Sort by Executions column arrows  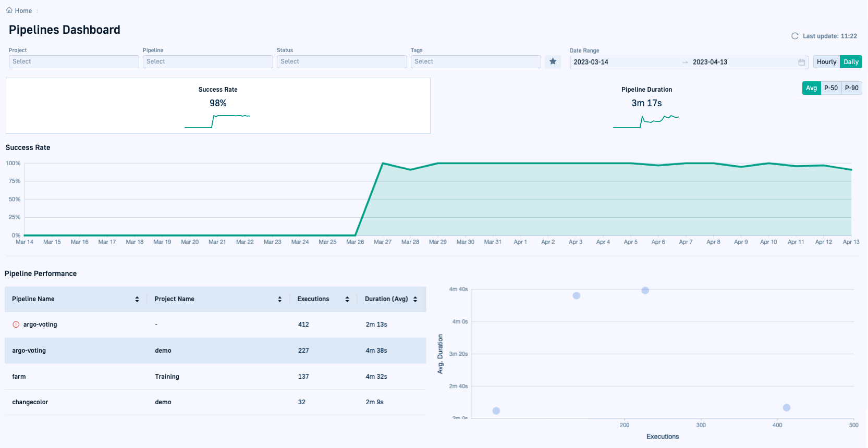(x=347, y=299)
